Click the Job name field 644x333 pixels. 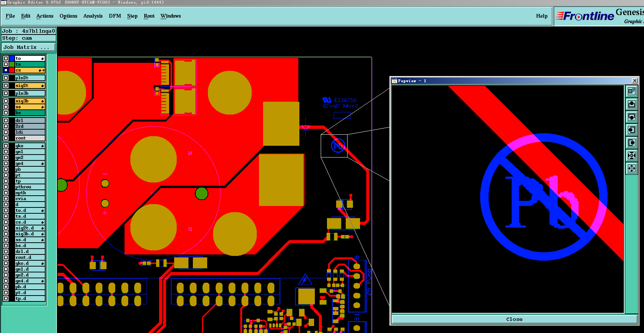tap(29, 31)
